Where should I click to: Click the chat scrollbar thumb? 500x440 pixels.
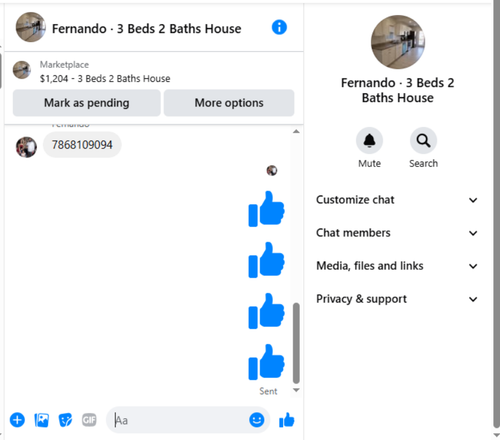pos(296,343)
